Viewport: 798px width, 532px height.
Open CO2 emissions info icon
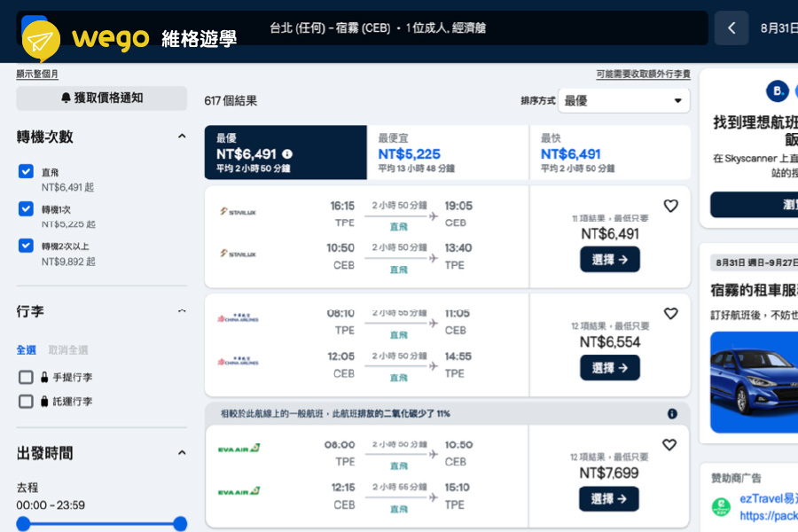point(672,414)
